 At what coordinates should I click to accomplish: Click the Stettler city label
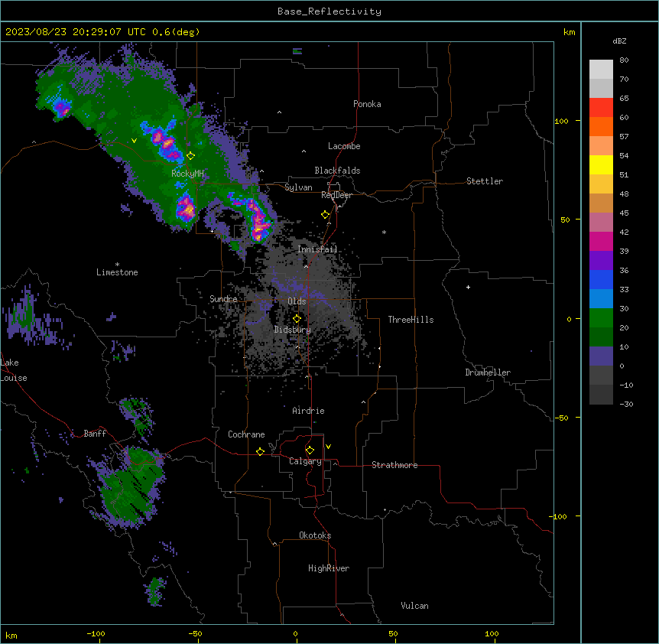pyautogui.click(x=485, y=181)
